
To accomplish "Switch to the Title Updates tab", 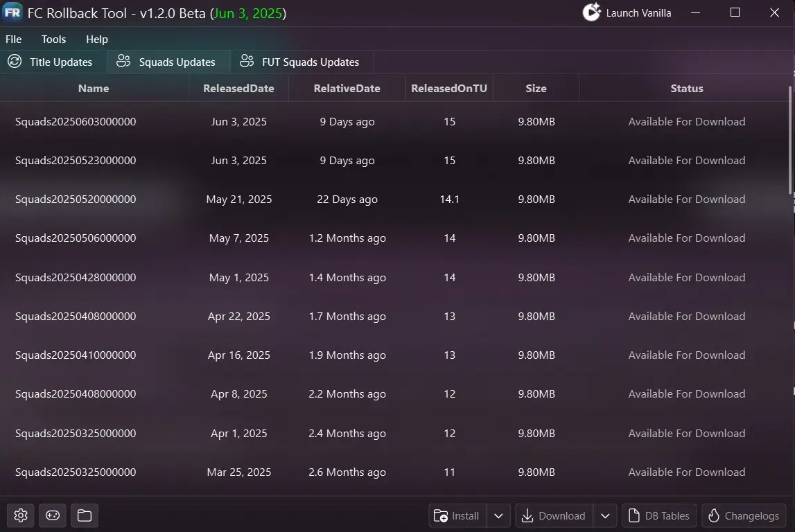I will point(53,62).
